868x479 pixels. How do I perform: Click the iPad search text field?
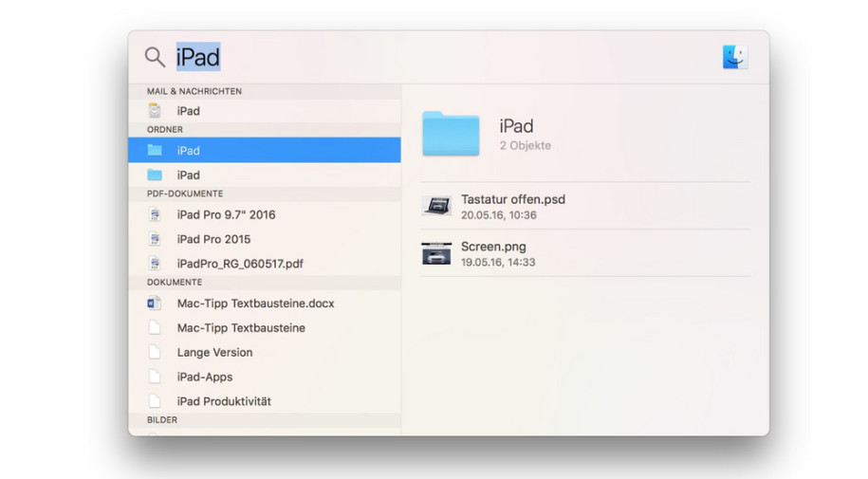pyautogui.click(x=198, y=57)
